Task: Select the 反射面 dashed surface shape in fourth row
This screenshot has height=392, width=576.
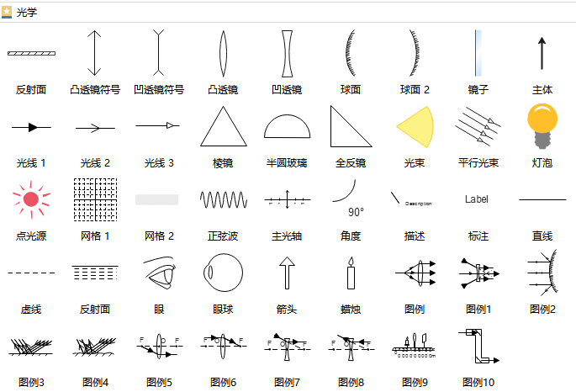Action: 95,273
